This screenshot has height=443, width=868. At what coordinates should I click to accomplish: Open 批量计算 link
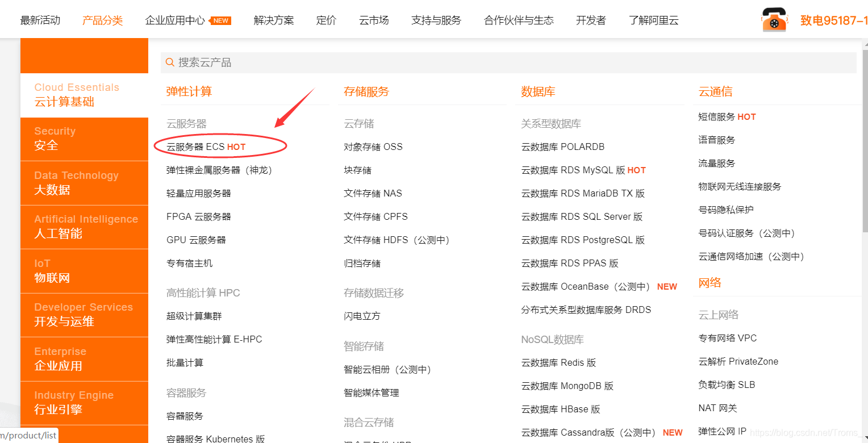pos(185,362)
